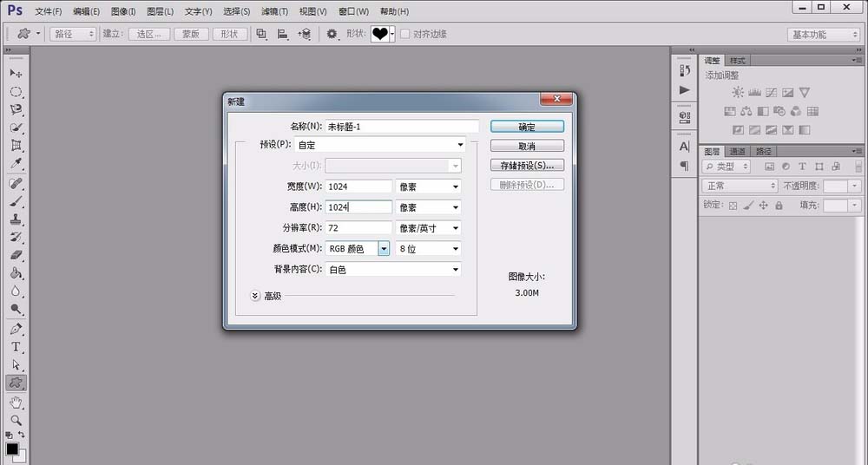The width and height of the screenshot is (868, 465).
Task: Select the Brush tool
Action: pyautogui.click(x=16, y=201)
